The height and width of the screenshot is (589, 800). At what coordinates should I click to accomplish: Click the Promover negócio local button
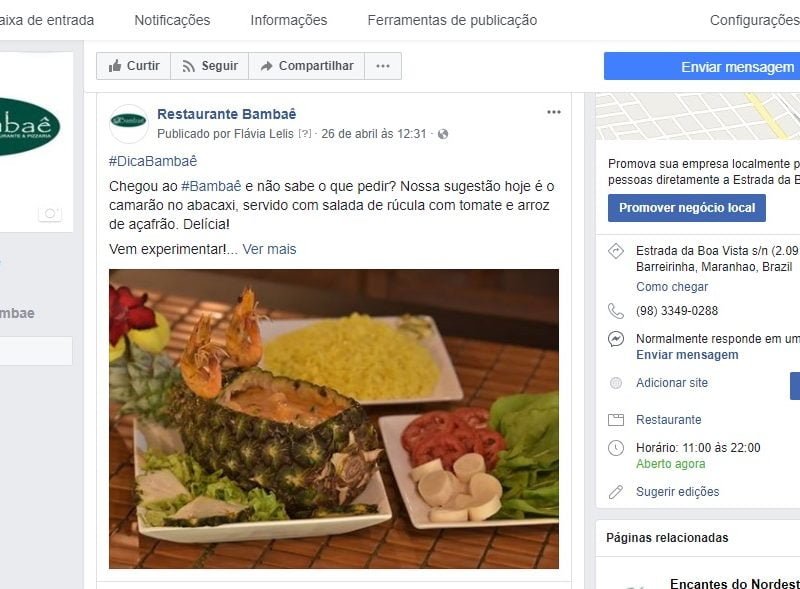[687, 208]
